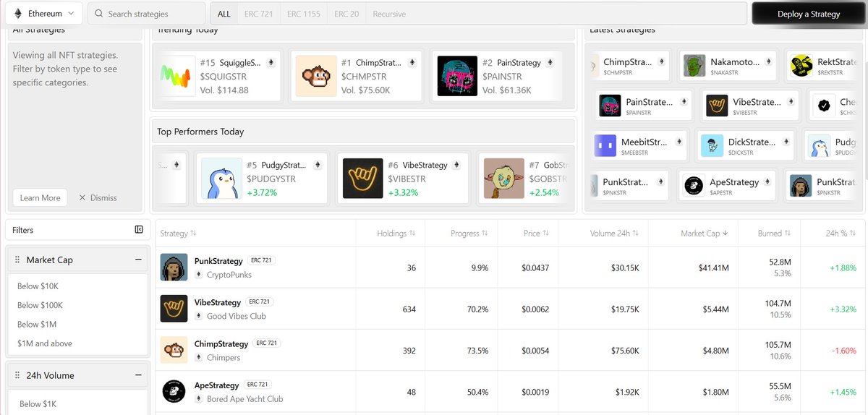Screen dimensions: 868x415
Task: Open RektStrategy icon in Latest Strategies
Action: (801, 65)
